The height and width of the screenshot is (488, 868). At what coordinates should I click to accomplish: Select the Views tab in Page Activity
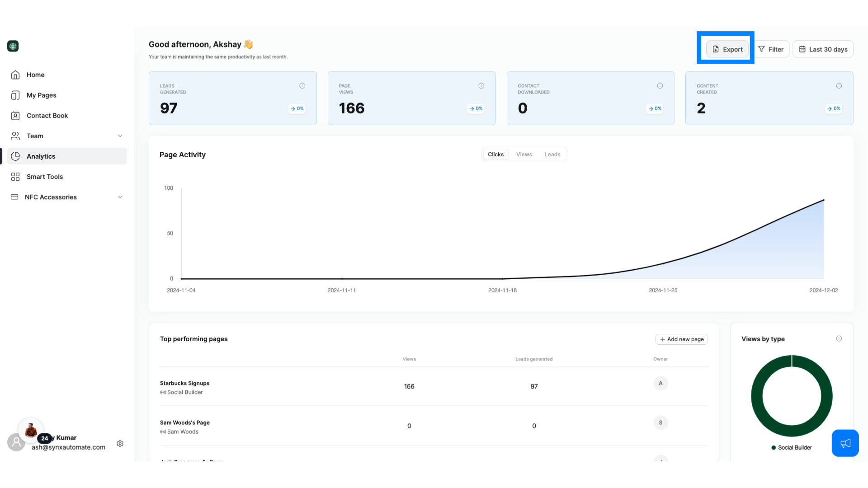coord(524,155)
